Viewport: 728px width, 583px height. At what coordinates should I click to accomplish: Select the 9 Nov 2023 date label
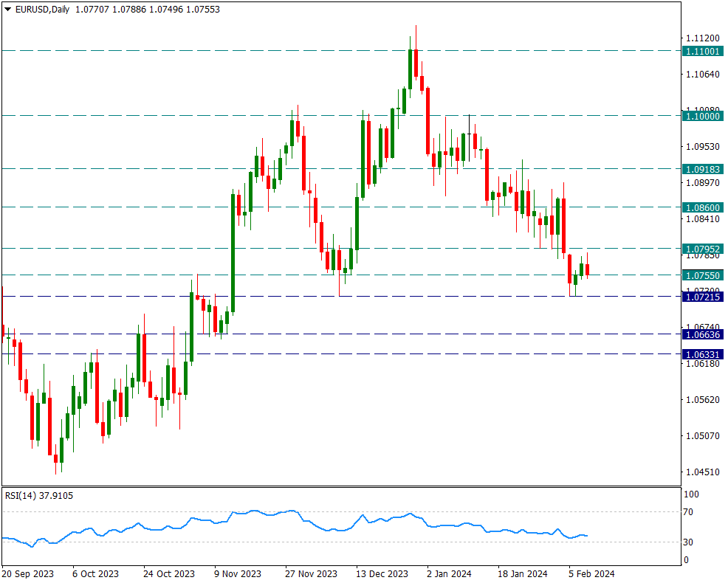[238, 573]
